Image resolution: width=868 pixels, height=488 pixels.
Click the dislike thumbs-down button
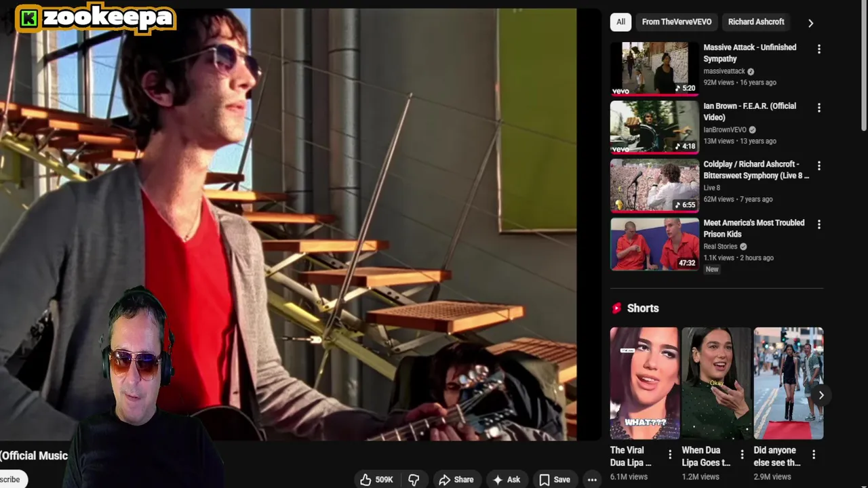414,479
